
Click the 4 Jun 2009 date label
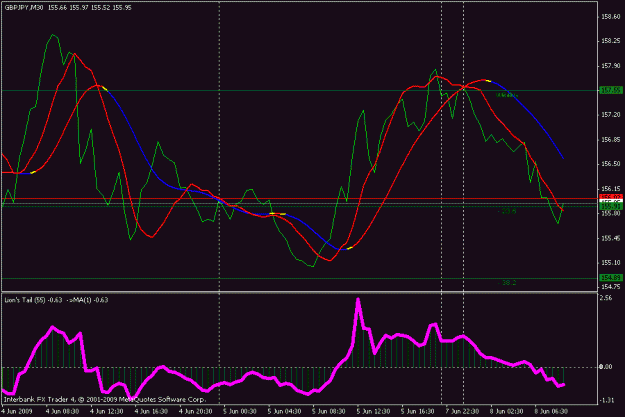click(17, 411)
